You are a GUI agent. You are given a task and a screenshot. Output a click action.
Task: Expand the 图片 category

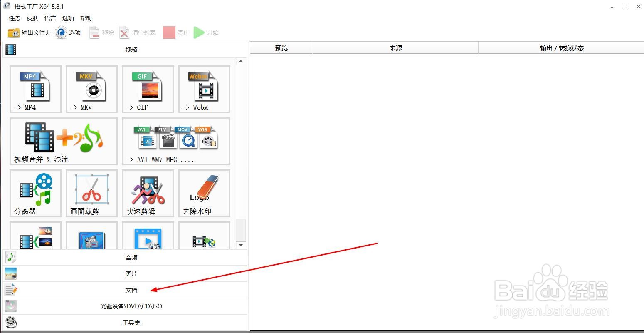click(125, 274)
